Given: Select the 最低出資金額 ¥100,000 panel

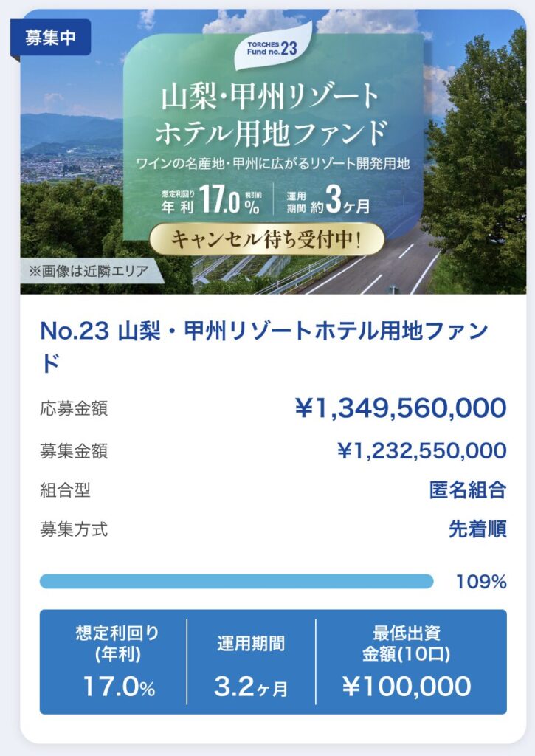Looking at the screenshot, I should pos(407,661).
